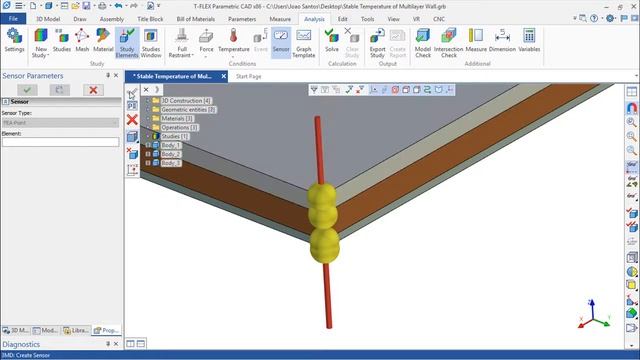Expand the 3D Construction folder
Screen dimensions: 640x360
(x=148, y=100)
